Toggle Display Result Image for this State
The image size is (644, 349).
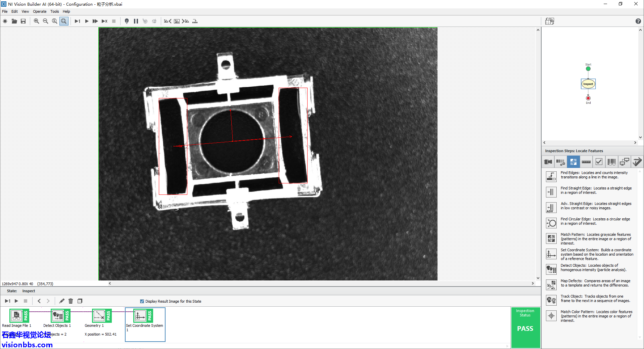142,301
